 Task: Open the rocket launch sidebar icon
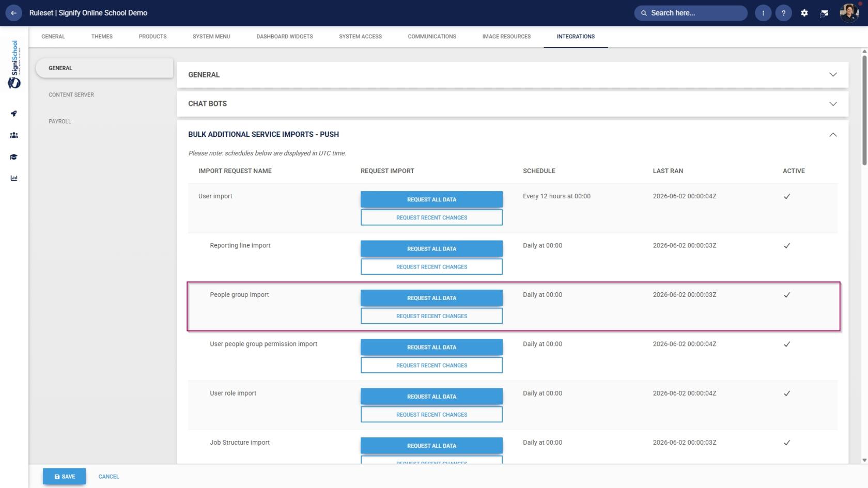pos(14,114)
